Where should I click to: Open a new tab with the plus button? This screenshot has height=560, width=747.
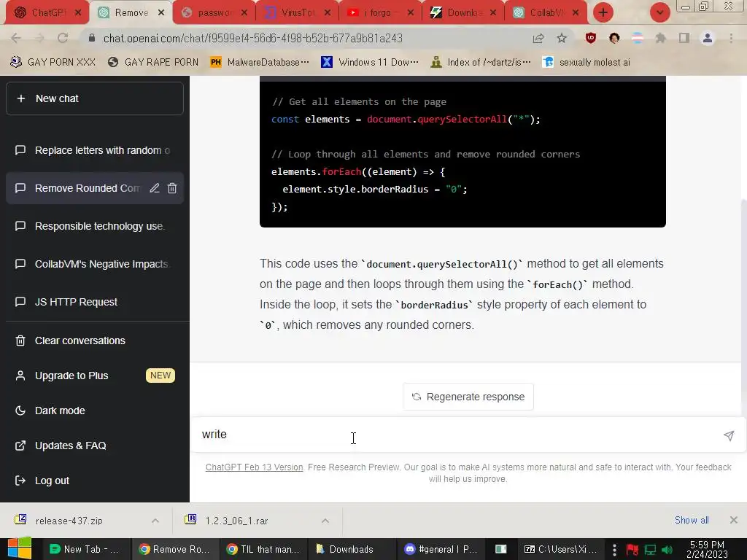pyautogui.click(x=603, y=13)
